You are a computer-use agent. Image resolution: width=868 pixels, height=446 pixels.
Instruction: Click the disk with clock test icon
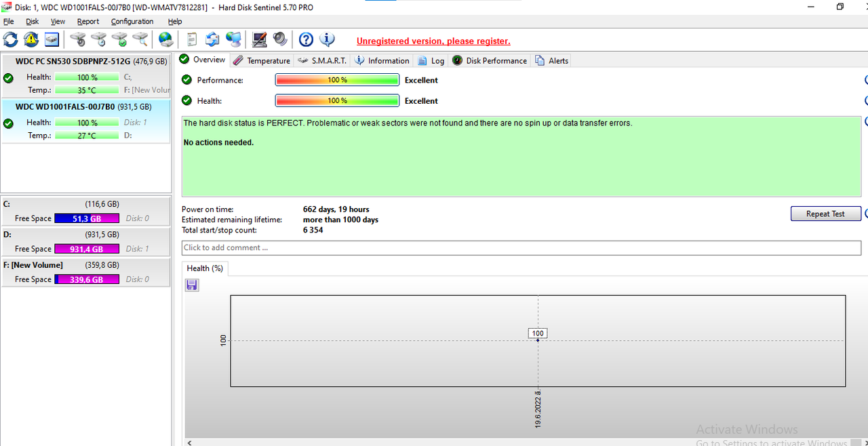point(99,39)
